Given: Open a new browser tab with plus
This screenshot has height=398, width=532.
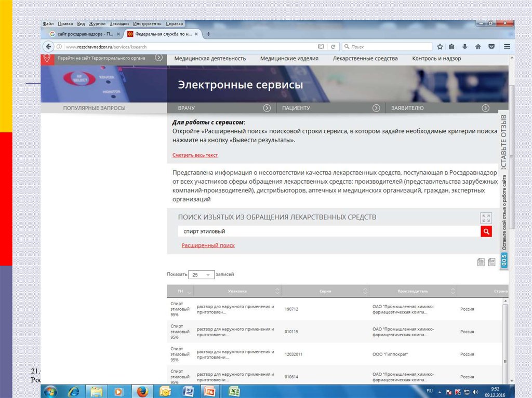Looking at the screenshot, I should pyautogui.click(x=208, y=34).
